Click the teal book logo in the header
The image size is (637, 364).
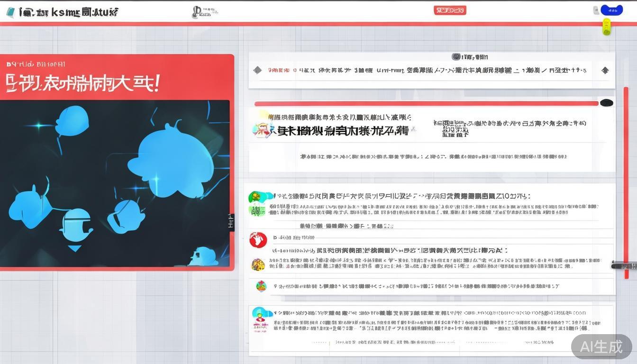tap(10, 13)
